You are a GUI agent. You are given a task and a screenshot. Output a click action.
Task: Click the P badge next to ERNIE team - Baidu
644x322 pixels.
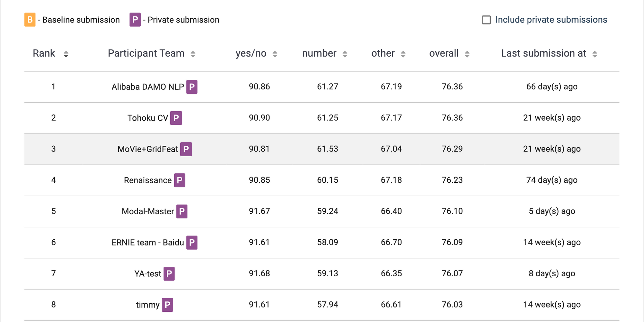(192, 243)
